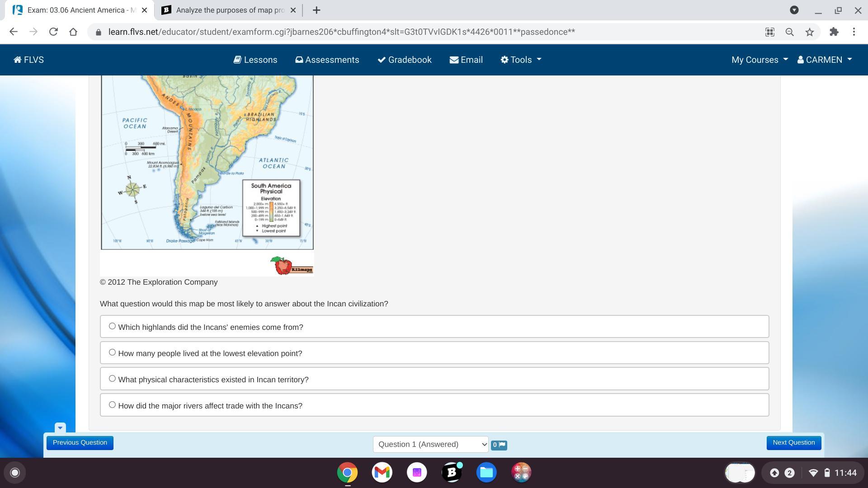
Task: Bookmark page with star icon
Action: [x=809, y=32]
